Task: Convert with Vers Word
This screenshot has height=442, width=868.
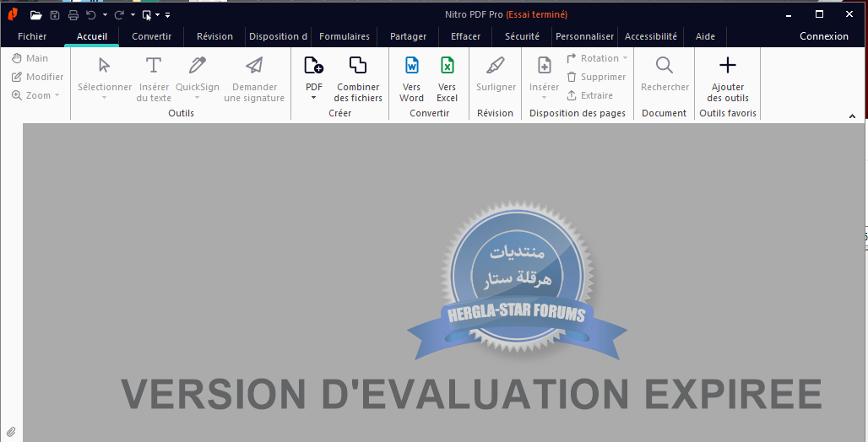Action: [x=411, y=78]
